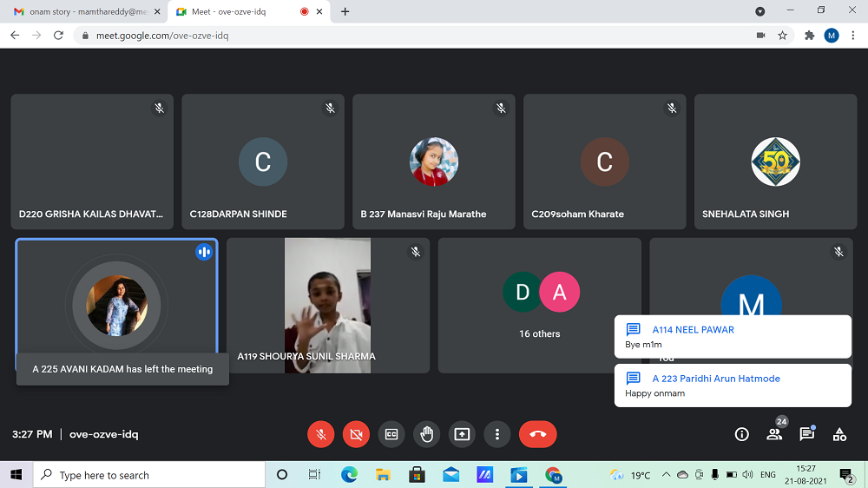Open the three-dot more options menu in call controls
Screen dimensions: 868x488
496,434
